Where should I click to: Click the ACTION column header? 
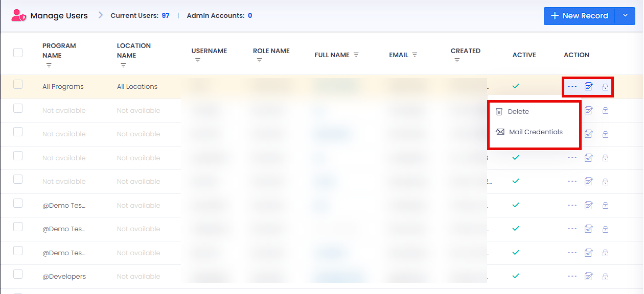577,55
